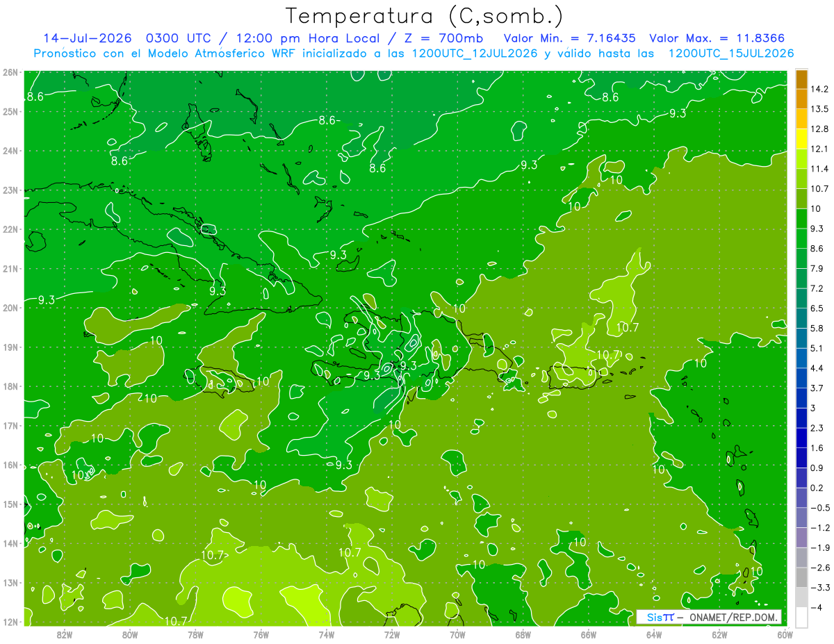Click the "70W" longitude axis label
This screenshot has height=644, width=834.
pos(457,634)
